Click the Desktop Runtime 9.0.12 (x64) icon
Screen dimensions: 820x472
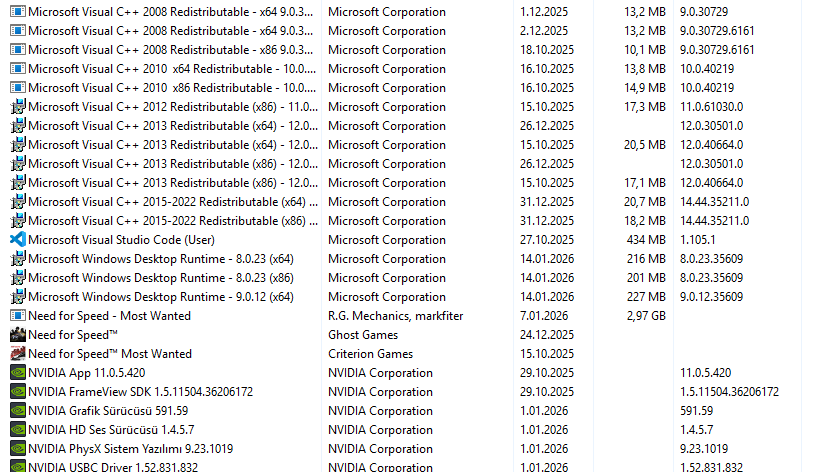pyautogui.click(x=18, y=297)
